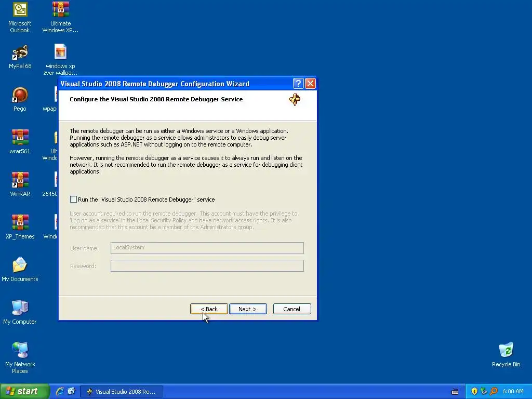
Task: Click the keyboard icon on taskbar
Action: click(455, 392)
